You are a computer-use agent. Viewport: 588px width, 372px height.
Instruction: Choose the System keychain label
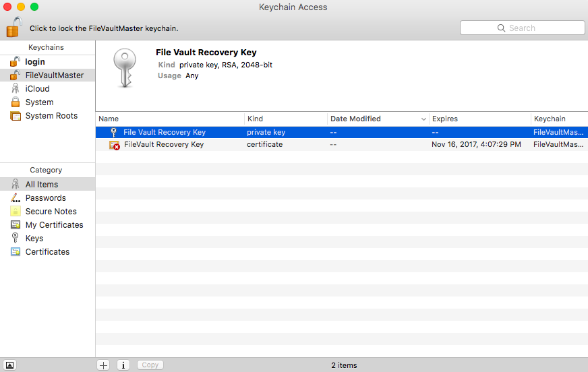(39, 102)
